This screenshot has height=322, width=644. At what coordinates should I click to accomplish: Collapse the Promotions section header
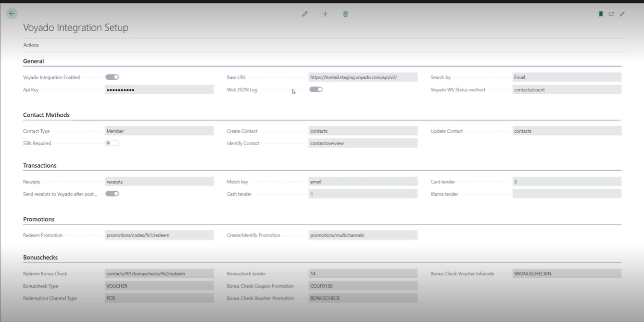pyautogui.click(x=39, y=220)
